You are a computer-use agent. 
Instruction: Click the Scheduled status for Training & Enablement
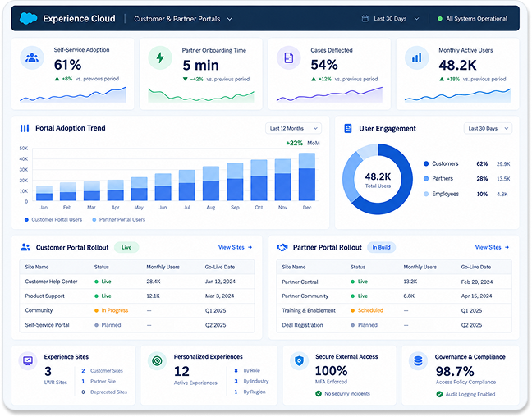(x=367, y=310)
